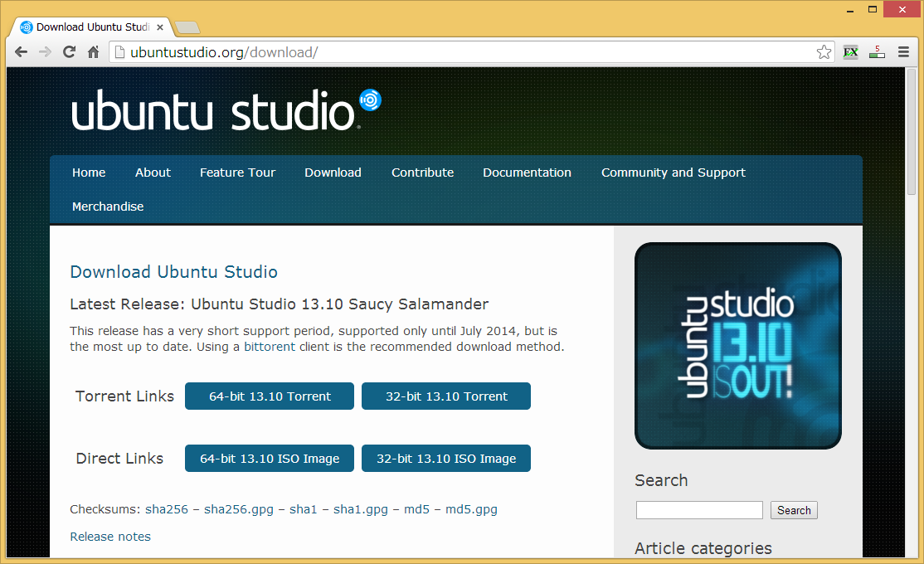The width and height of the screenshot is (924, 564).
Task: Click the 'Torrent Links' label
Action: (x=124, y=396)
